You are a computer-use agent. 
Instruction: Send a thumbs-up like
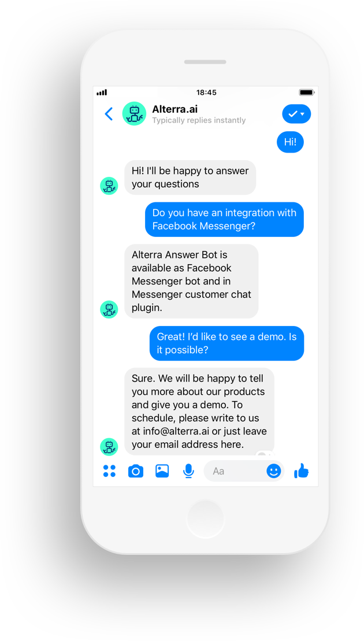(x=302, y=471)
